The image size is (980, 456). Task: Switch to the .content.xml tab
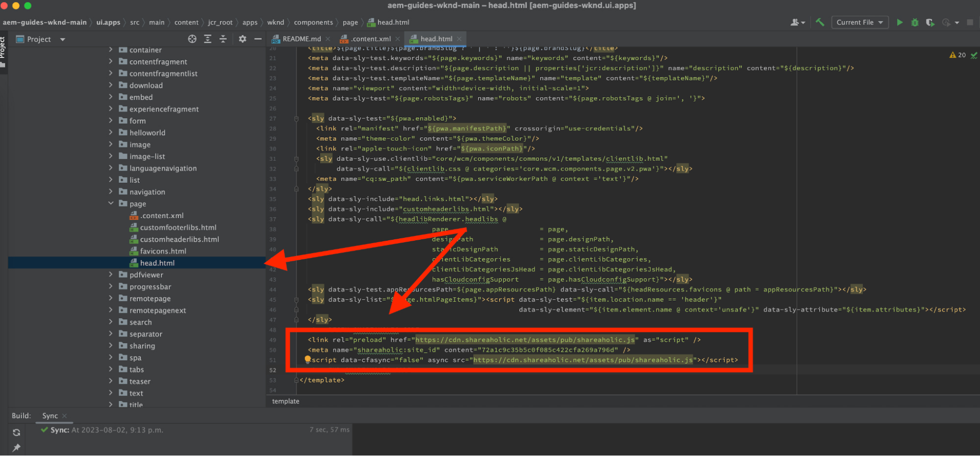371,39
